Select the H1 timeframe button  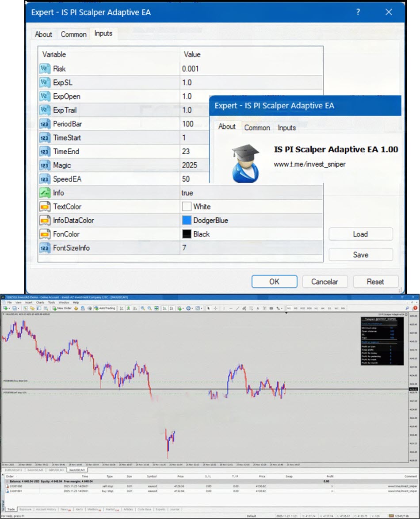pos(316,308)
